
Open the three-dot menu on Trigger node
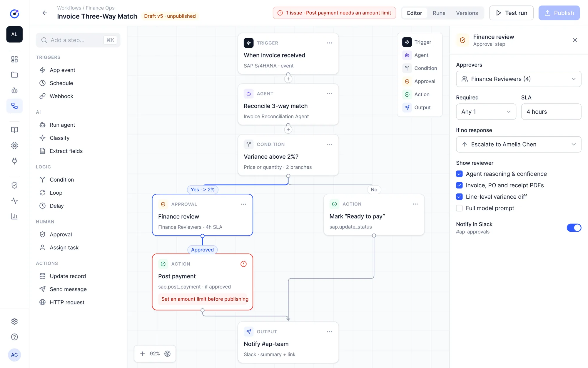329,43
